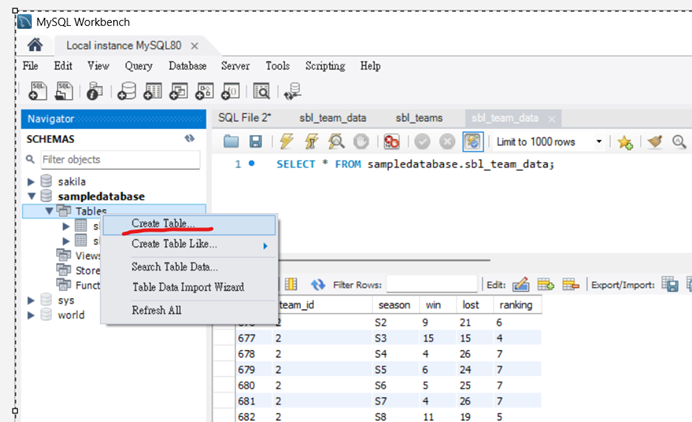Create a new SQL tab icon
The image size is (692, 422).
click(38, 91)
